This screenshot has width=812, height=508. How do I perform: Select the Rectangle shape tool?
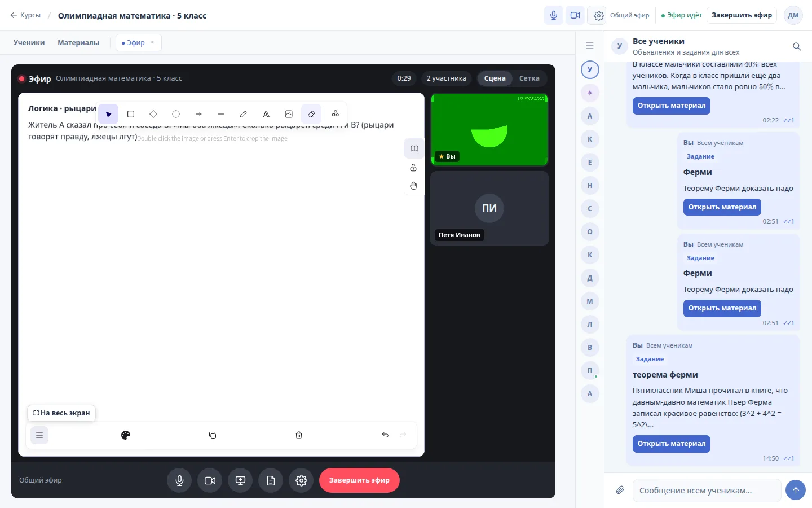pos(131,114)
